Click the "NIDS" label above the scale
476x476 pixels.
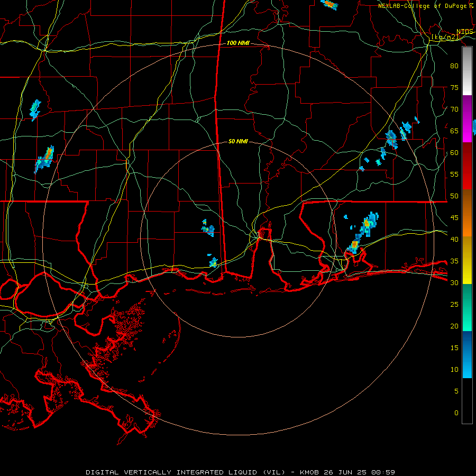click(x=465, y=32)
